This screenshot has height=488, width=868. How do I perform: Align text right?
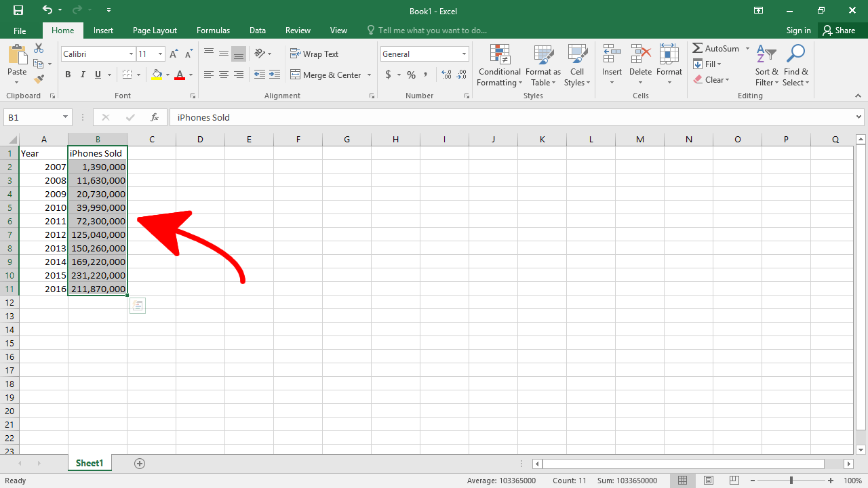[238, 75]
